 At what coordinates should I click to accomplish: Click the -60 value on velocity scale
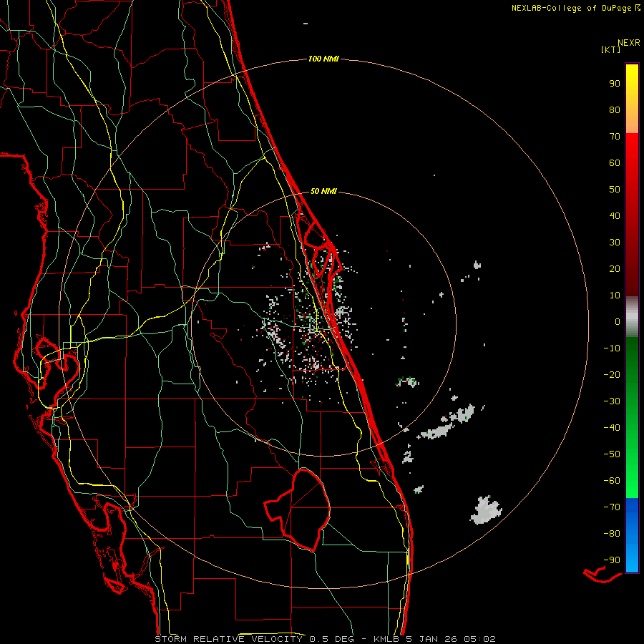612,481
